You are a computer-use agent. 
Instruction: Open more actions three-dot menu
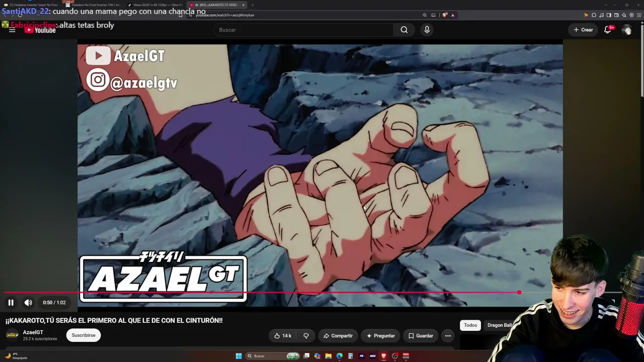click(448, 336)
